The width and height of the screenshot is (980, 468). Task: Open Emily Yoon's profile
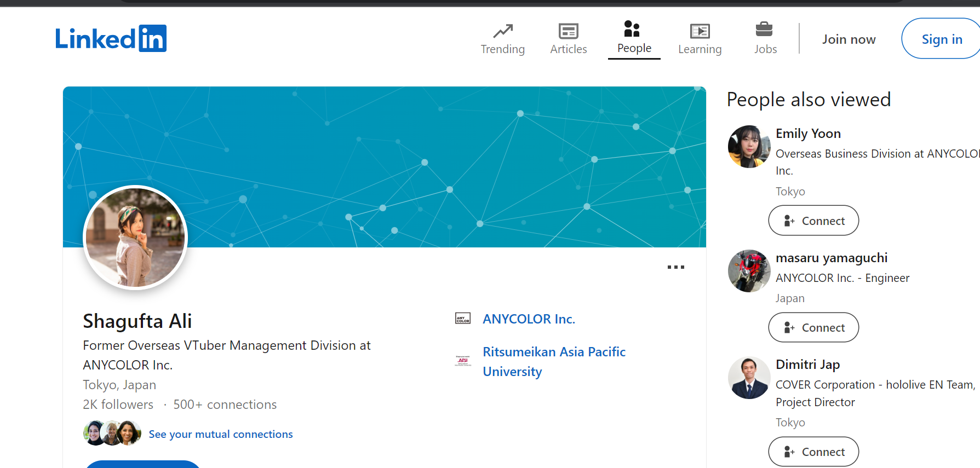tap(808, 134)
